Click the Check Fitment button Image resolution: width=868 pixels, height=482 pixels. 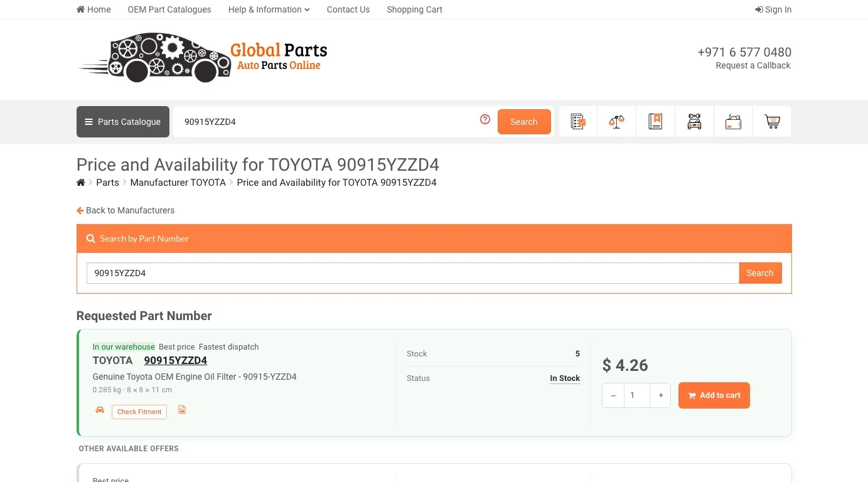139,412
